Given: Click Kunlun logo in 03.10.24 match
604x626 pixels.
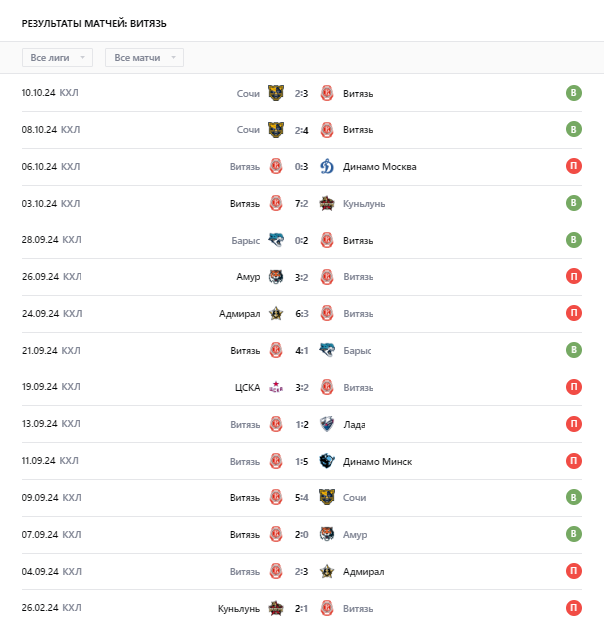Looking at the screenshot, I should [x=326, y=204].
